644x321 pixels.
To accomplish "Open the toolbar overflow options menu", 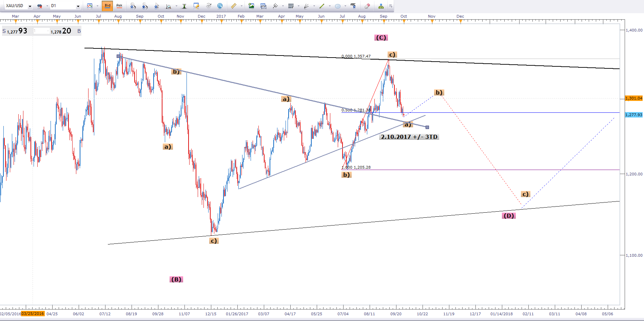I will coord(391,6).
